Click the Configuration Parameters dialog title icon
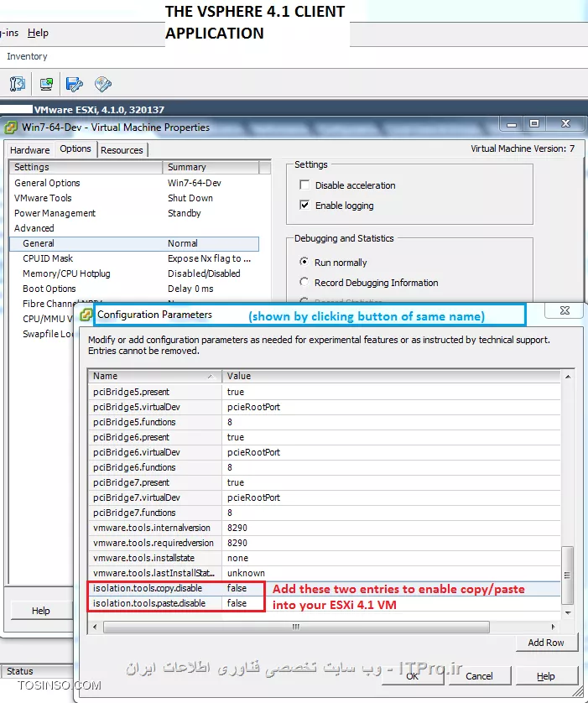The image size is (588, 703). tap(86, 315)
